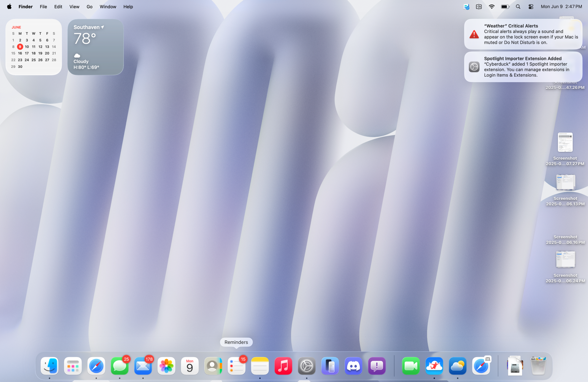The image size is (588, 382).
Task: Open the Trash in the Dock
Action: pyautogui.click(x=538, y=366)
